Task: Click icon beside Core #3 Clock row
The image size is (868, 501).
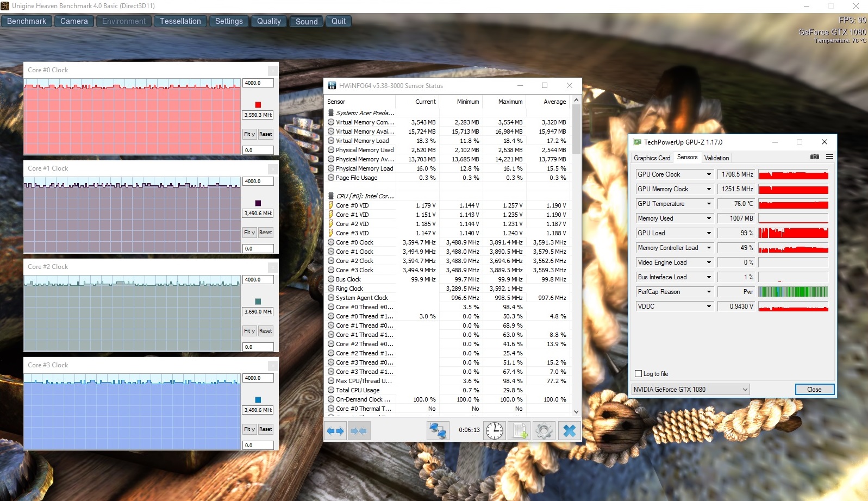Action: (331, 270)
